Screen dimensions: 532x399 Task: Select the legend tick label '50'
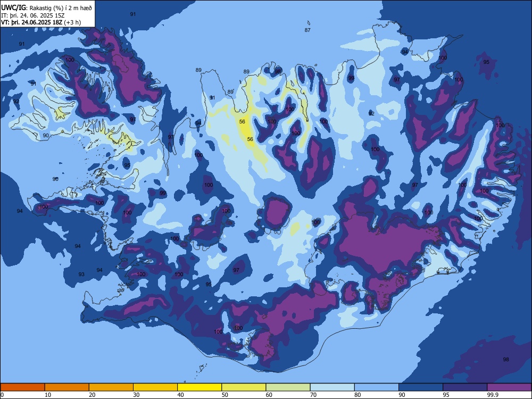(x=225, y=395)
